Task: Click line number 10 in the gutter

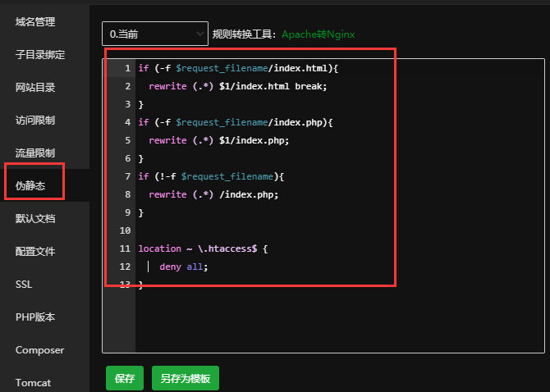Action: coord(125,230)
